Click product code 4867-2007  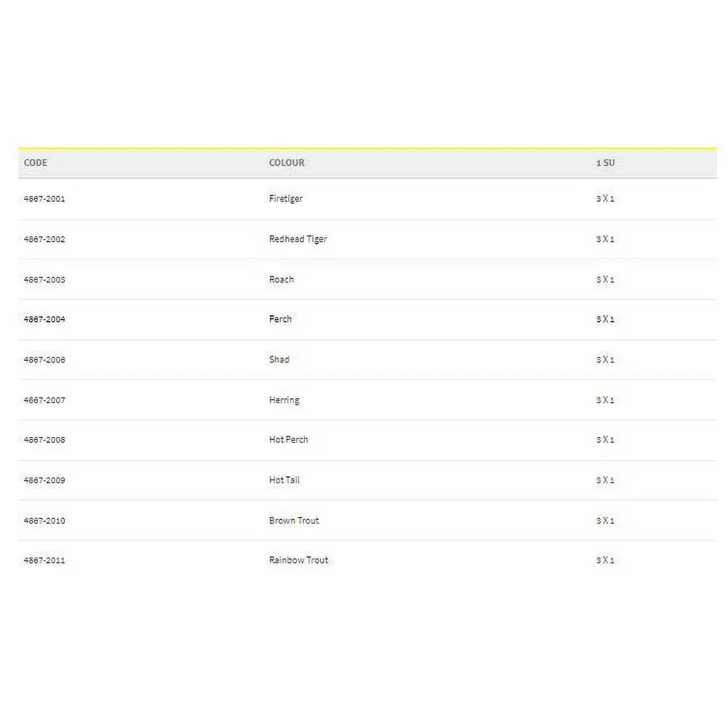pyautogui.click(x=44, y=400)
